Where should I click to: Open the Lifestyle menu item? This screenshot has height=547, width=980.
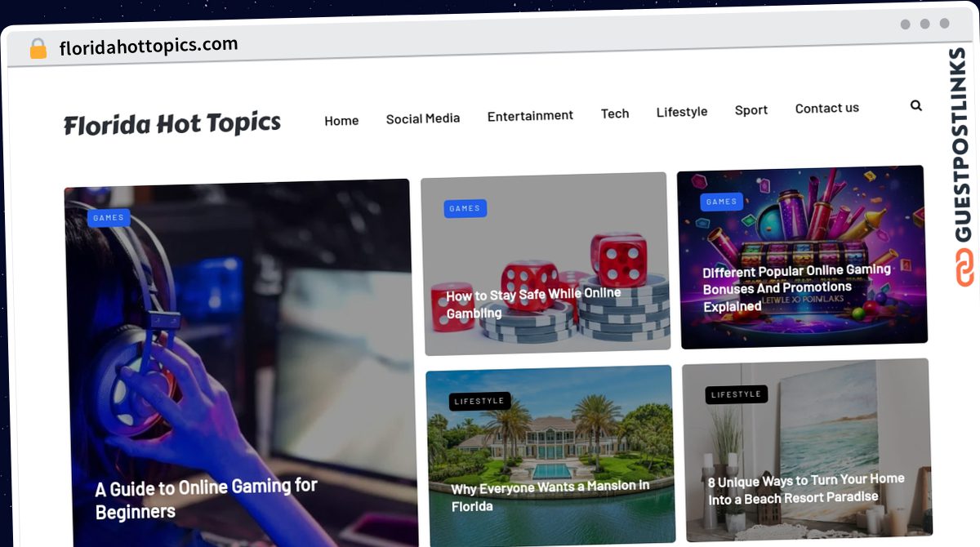pyautogui.click(x=682, y=112)
